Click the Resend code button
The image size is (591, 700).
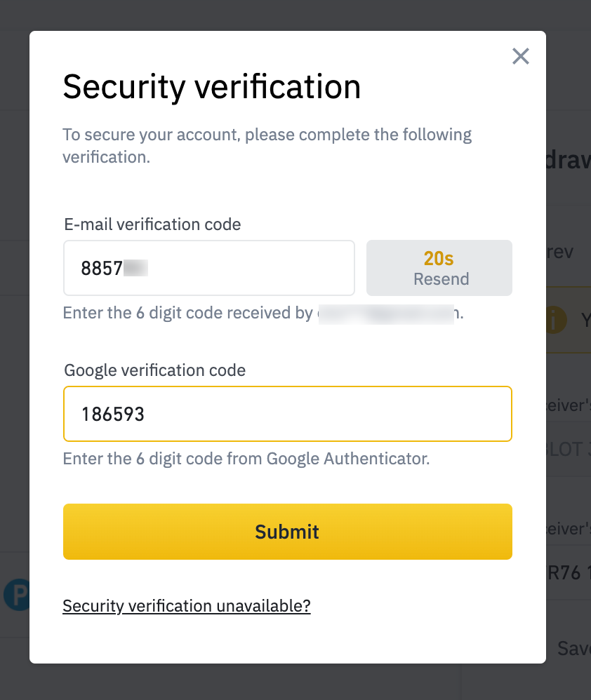pyautogui.click(x=439, y=268)
